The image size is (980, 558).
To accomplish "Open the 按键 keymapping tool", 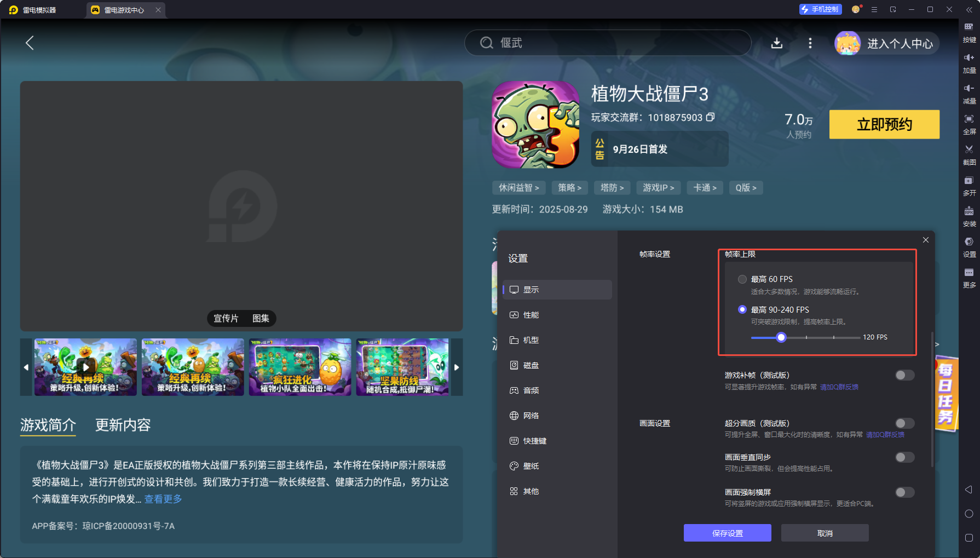I will tap(969, 33).
